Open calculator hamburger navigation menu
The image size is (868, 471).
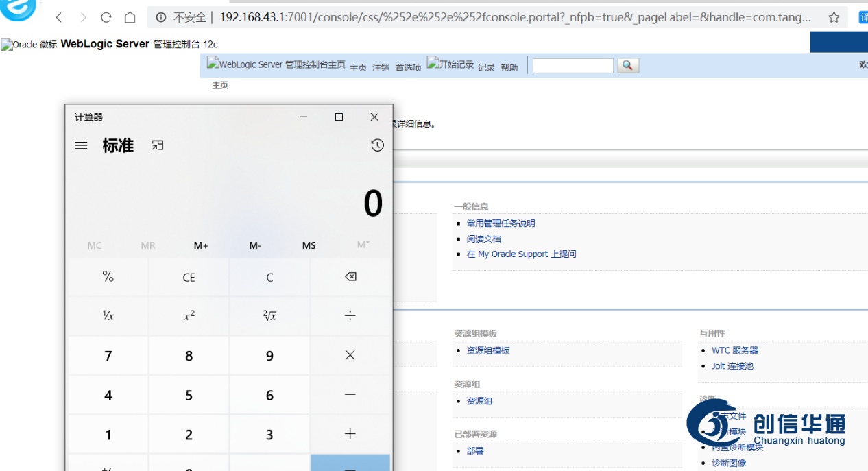pyautogui.click(x=81, y=145)
